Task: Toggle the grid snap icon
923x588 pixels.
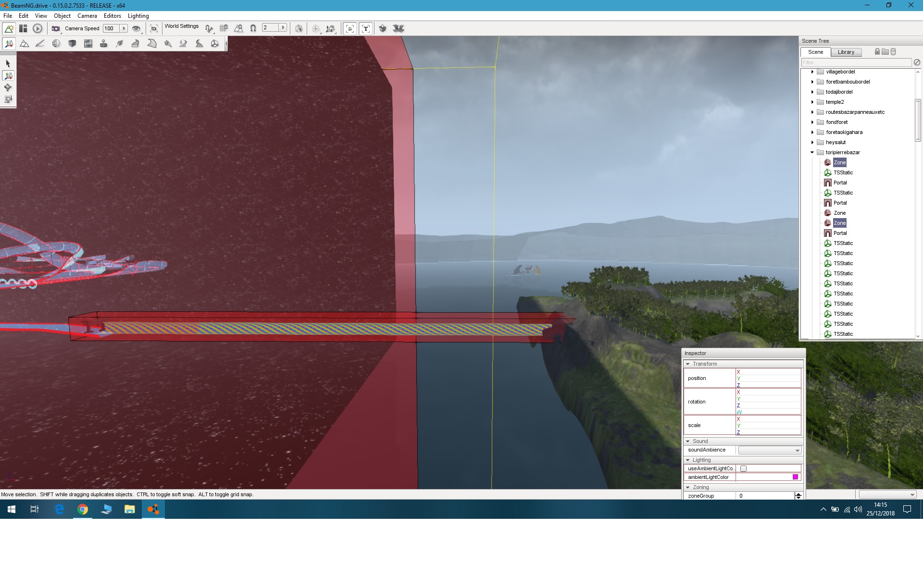Action: click(x=224, y=29)
